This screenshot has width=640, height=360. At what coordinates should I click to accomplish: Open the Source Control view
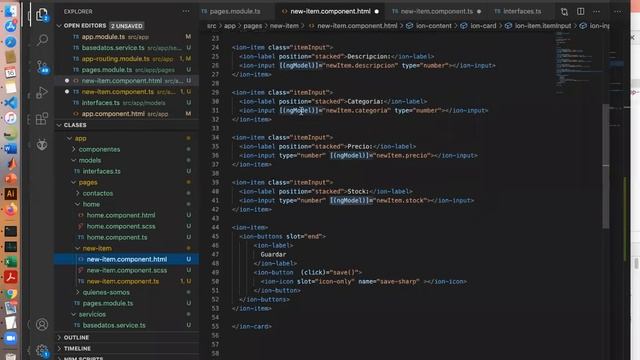42,67
